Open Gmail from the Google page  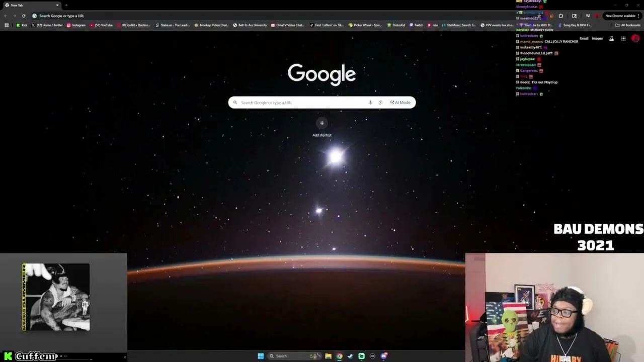click(x=584, y=39)
